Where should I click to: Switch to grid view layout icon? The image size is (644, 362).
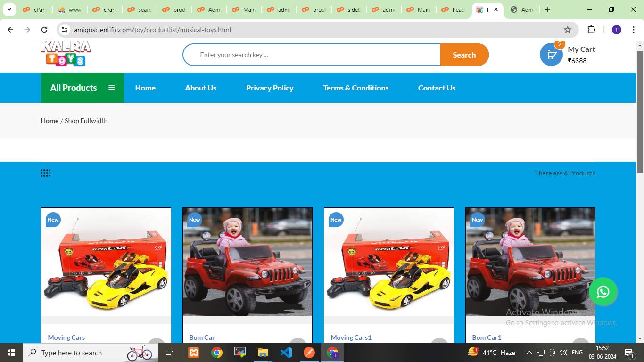(46, 173)
